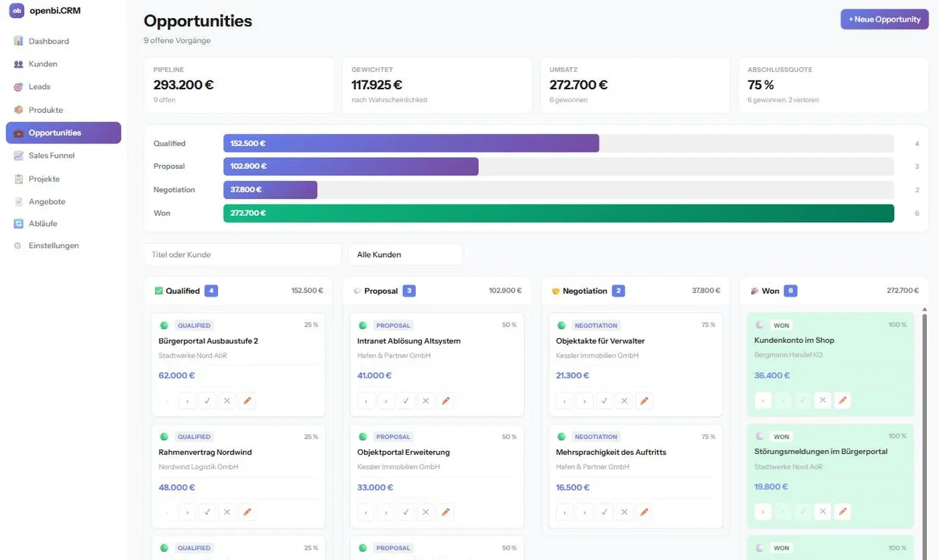This screenshot has height=560, width=939.
Task: Click the Umsatz 272.700 € summary card
Action: [x=635, y=85]
